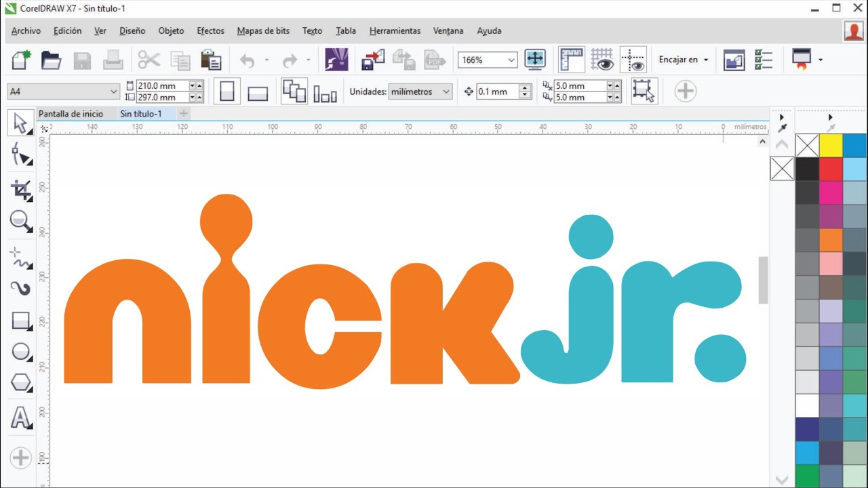This screenshot has height=488, width=868.
Task: Pick the red color swatch
Action: pos(831,169)
